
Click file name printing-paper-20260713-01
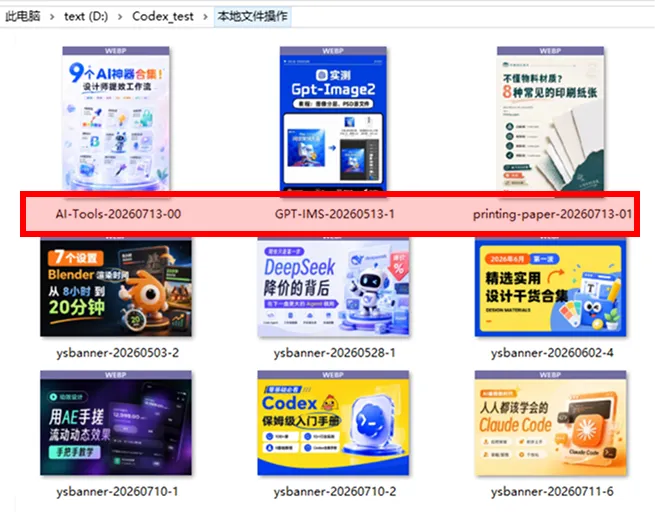(x=552, y=214)
